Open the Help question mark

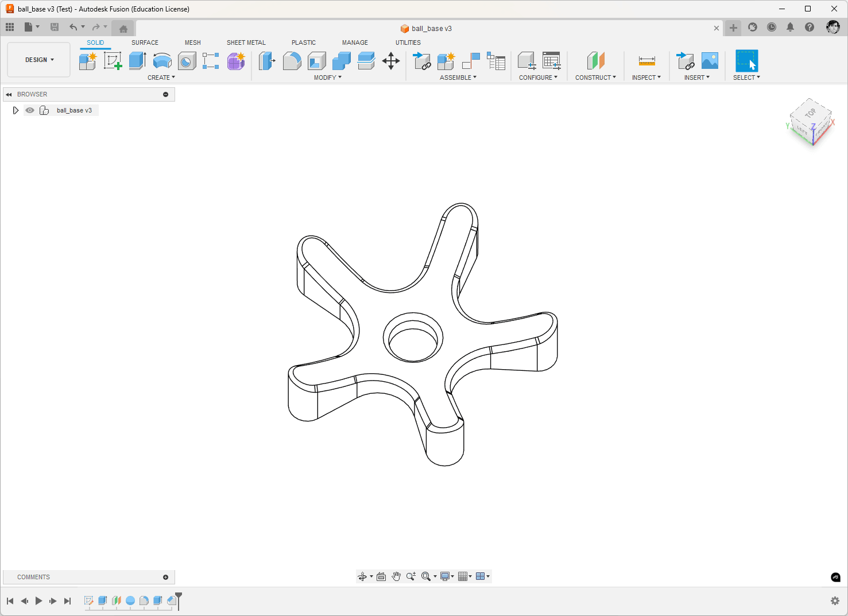810,27
